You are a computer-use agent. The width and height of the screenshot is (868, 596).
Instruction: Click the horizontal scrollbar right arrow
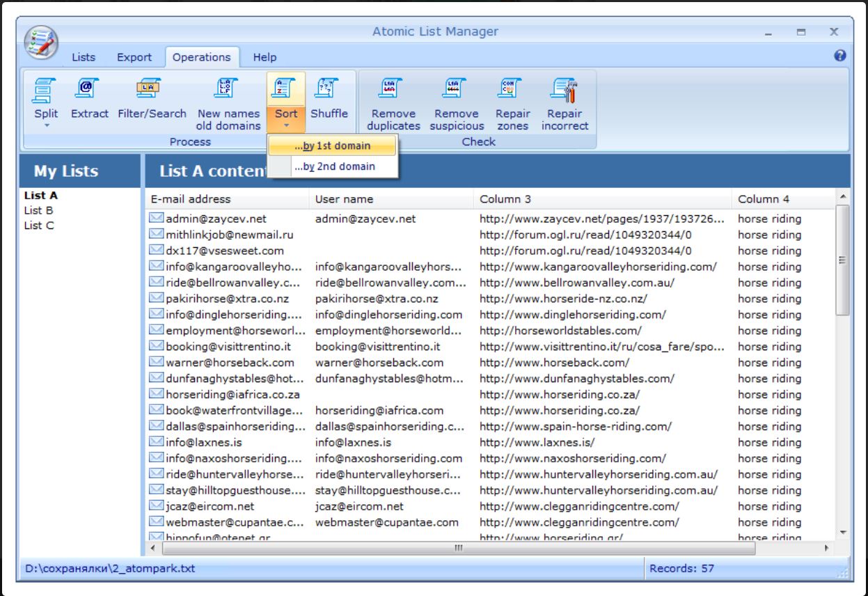[x=828, y=548]
